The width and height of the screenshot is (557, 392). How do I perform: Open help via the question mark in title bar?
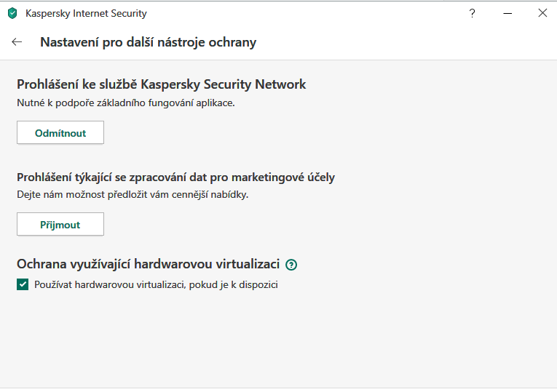tap(473, 13)
